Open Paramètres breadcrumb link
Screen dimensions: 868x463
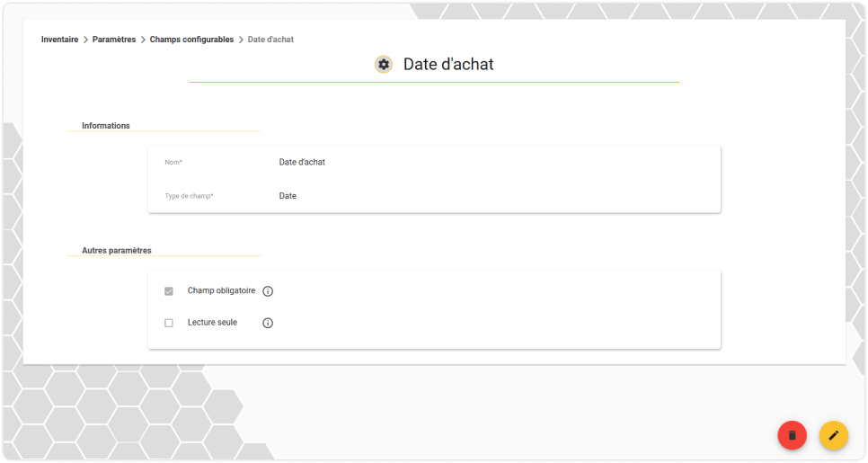tap(114, 40)
